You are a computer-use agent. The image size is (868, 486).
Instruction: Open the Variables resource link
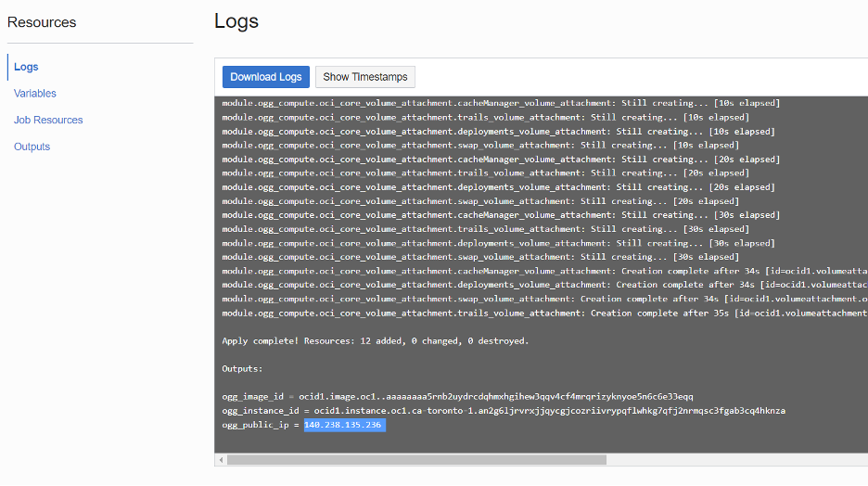pyautogui.click(x=35, y=94)
